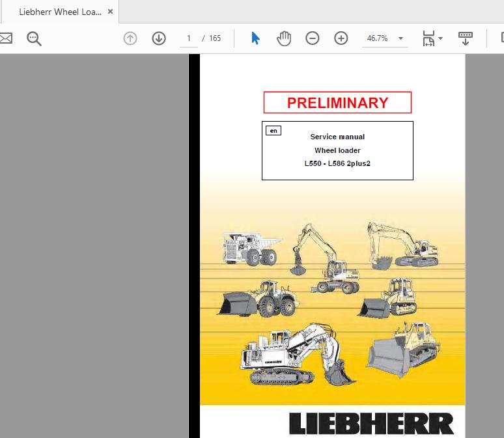Open the page fit options dropdown arrow
This screenshot has height=438, width=504.
click(441, 38)
